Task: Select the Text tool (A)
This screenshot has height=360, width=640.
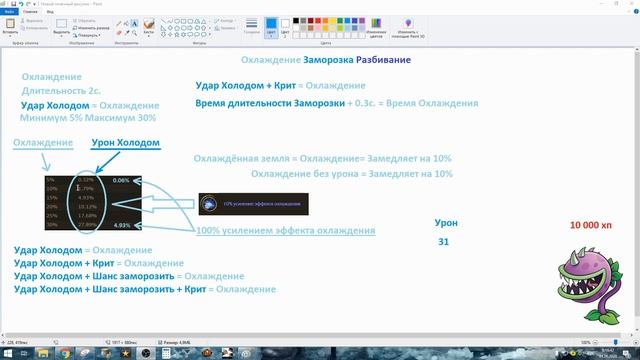Action: point(134,23)
